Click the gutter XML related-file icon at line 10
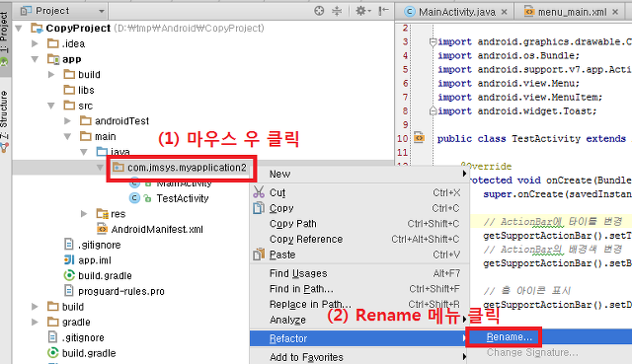This screenshot has width=632, height=364. [x=419, y=138]
